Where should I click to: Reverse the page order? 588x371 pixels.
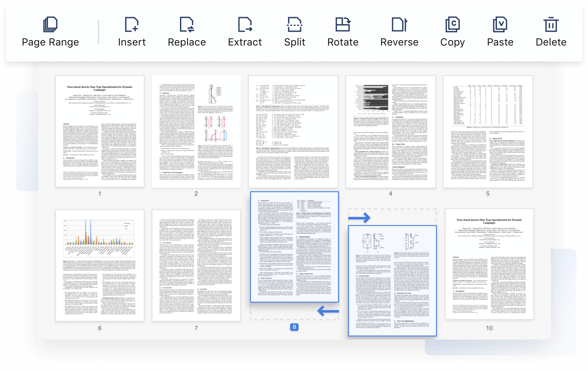point(399,32)
